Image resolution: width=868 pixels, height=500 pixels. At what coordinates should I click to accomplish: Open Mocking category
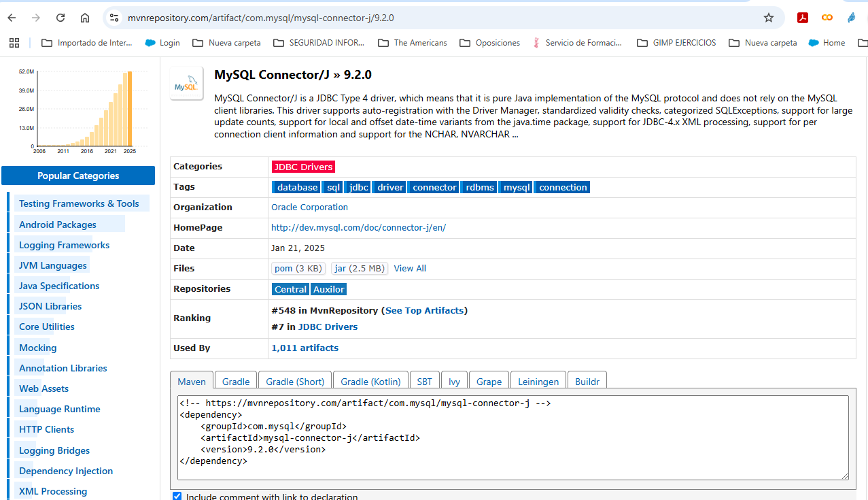[38, 348]
